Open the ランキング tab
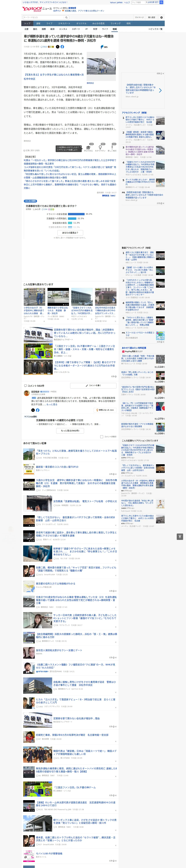 [115, 24]
